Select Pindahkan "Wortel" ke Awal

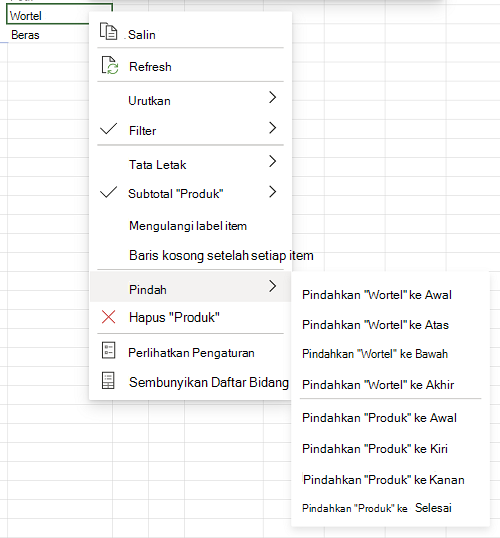(x=390, y=294)
